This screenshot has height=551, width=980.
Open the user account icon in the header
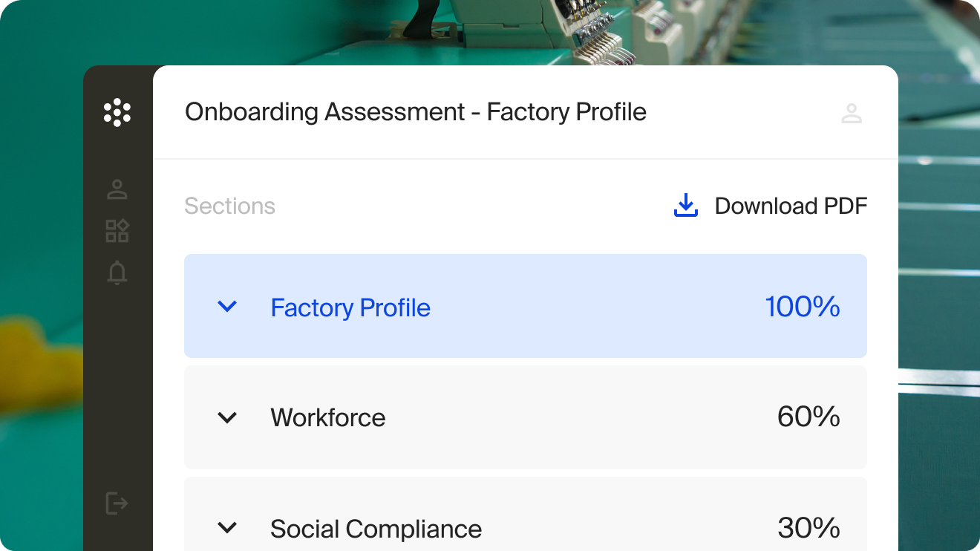click(x=852, y=114)
